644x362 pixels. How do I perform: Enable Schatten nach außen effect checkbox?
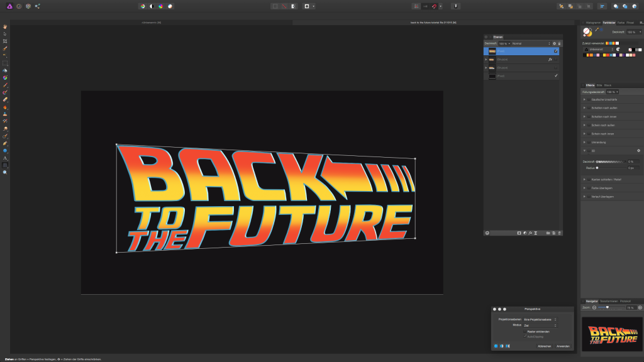click(589, 108)
